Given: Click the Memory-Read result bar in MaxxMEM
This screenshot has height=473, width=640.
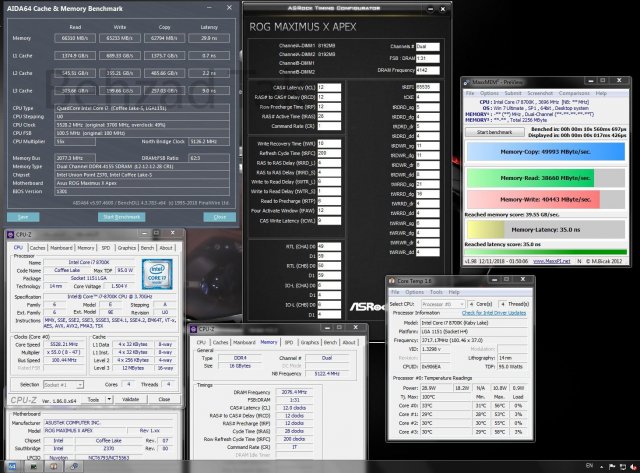Looking at the screenshot, I should [545, 178].
